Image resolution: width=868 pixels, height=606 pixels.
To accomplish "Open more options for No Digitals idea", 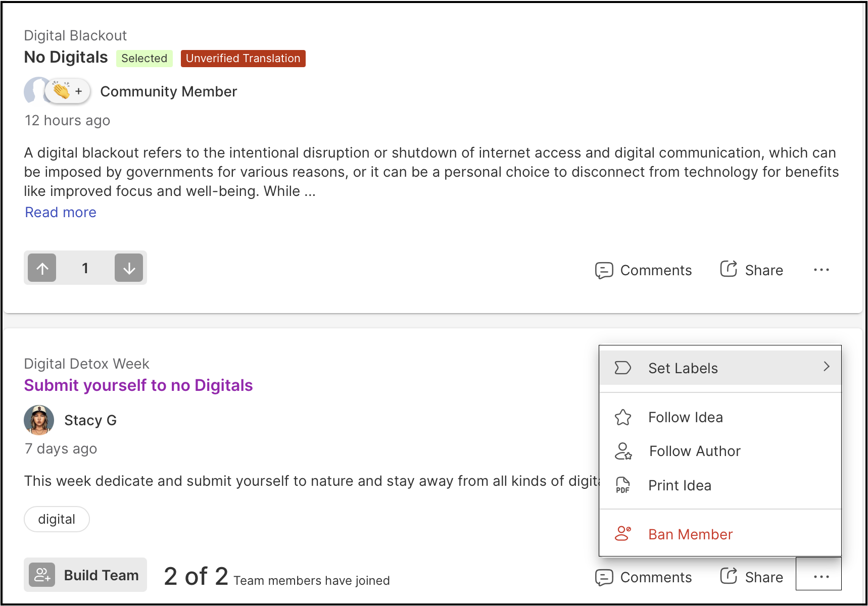I will click(x=821, y=270).
